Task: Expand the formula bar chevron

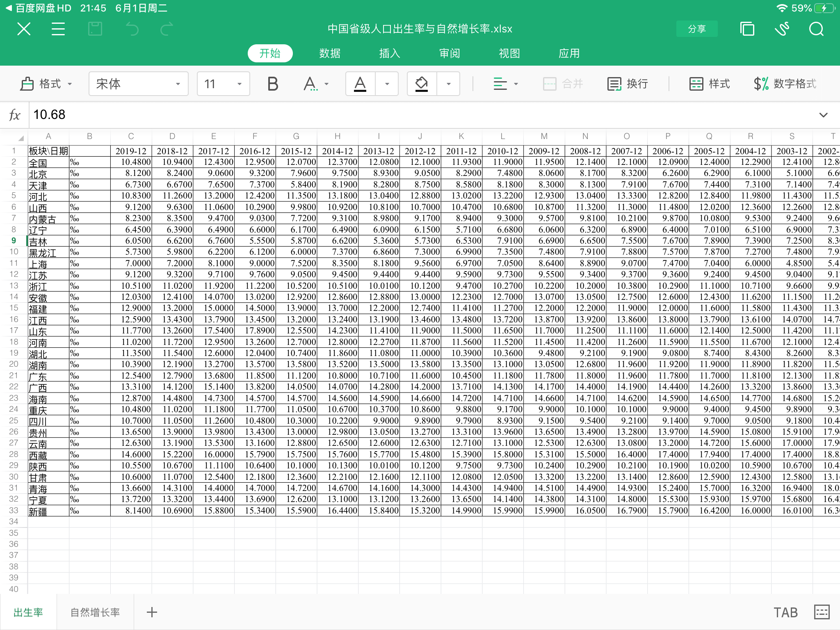Action: pos(823,115)
